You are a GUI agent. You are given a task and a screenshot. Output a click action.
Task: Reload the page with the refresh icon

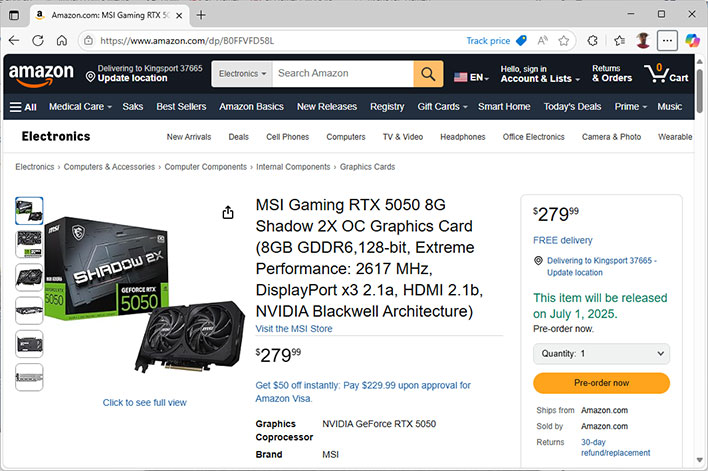click(38, 41)
